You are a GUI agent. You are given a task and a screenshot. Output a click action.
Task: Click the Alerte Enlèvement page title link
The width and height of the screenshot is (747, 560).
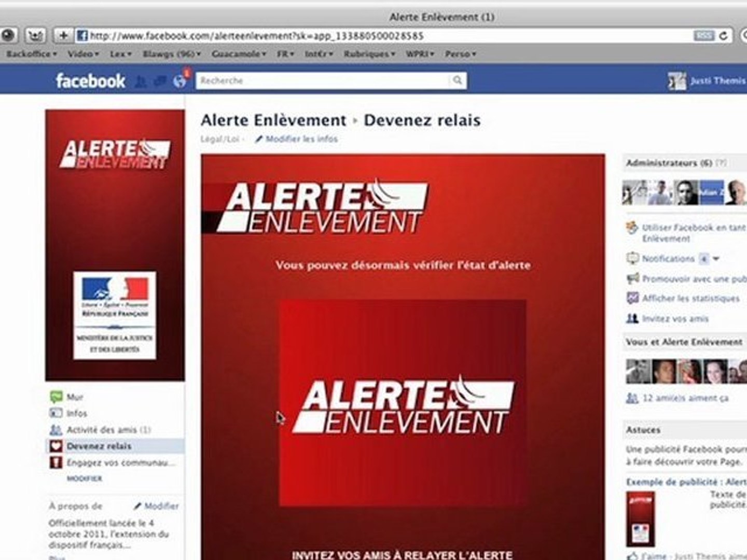(273, 120)
